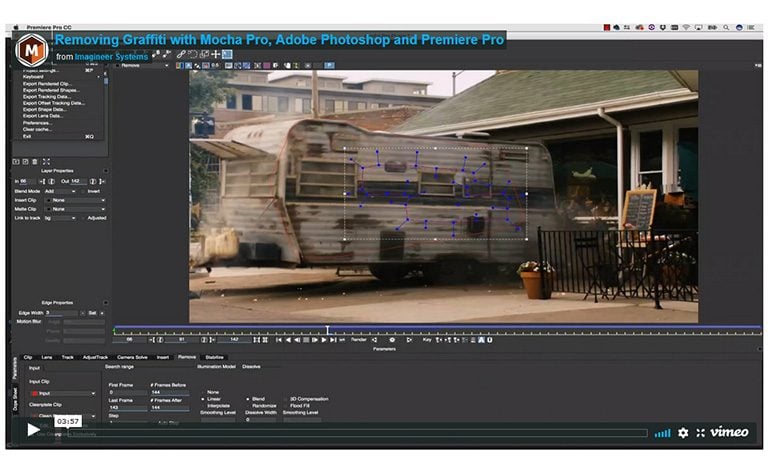The image size is (770, 472).
Task: Toggle the Invert checkbox
Action: 83,191
